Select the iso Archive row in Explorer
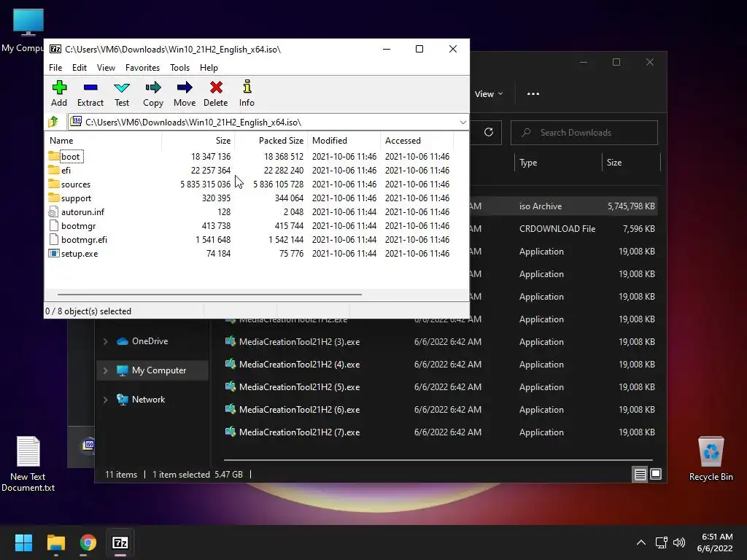747x560 pixels. click(x=564, y=206)
